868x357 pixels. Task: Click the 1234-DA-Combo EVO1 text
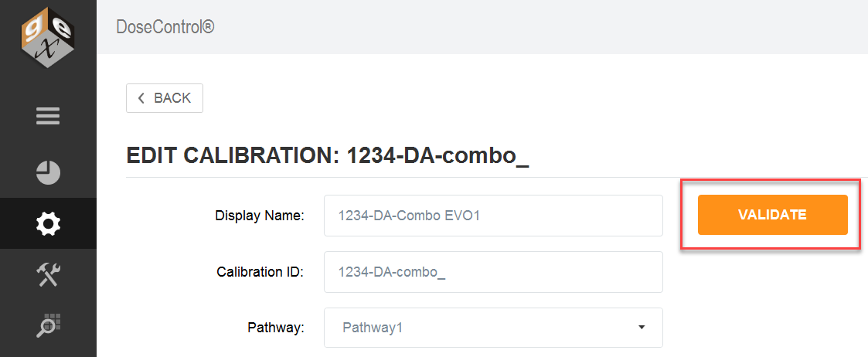pyautogui.click(x=409, y=216)
